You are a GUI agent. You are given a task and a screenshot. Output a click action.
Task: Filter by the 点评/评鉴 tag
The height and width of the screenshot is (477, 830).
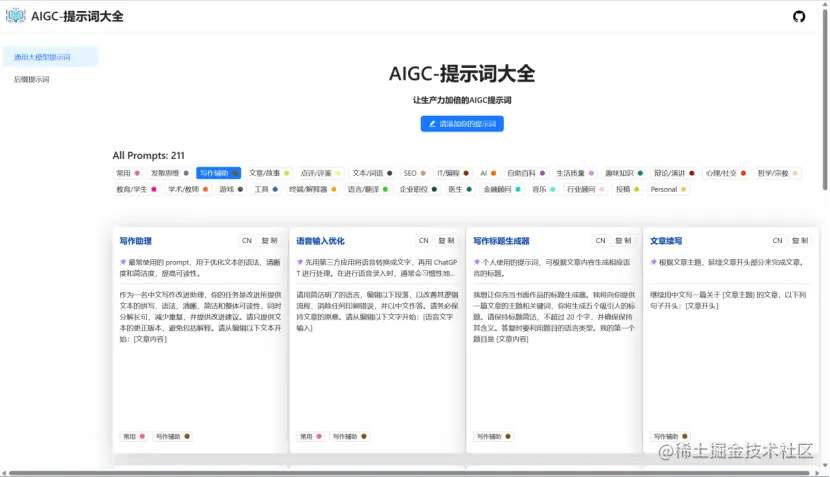click(320, 173)
